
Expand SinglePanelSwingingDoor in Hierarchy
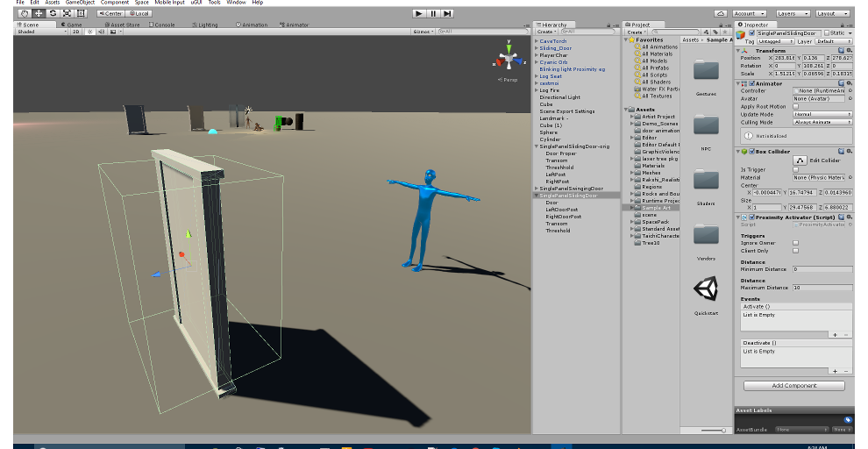pyautogui.click(x=537, y=189)
